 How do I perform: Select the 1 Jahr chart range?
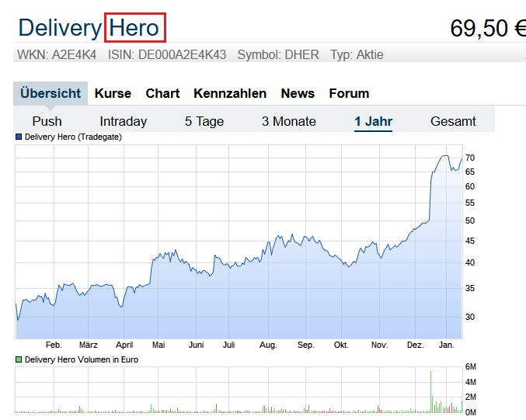coord(374,121)
